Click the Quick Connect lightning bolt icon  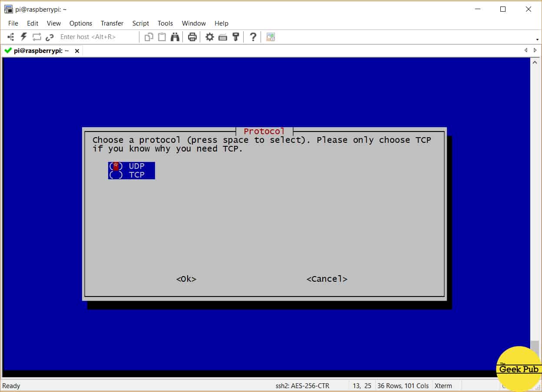point(24,37)
